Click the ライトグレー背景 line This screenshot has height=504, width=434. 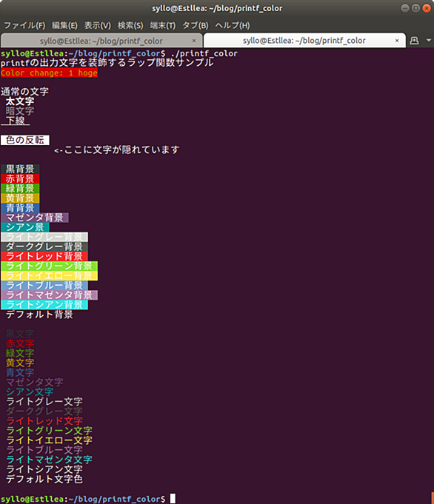point(44,238)
